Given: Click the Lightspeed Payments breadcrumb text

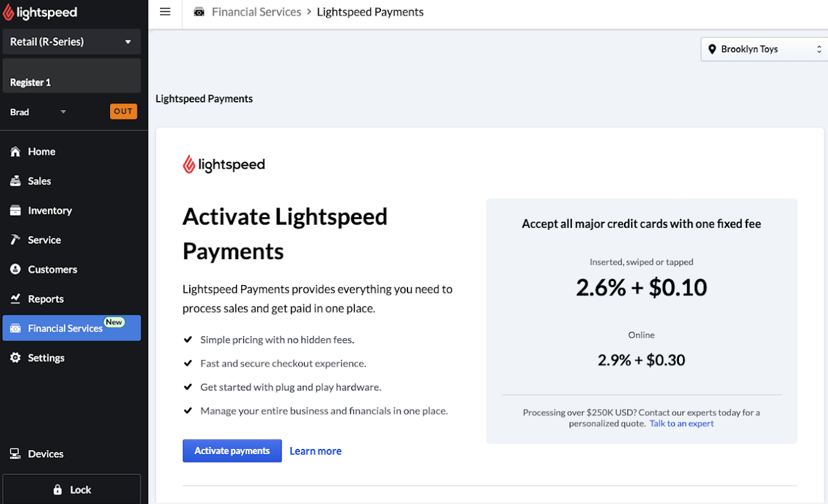Looking at the screenshot, I should 370,12.
